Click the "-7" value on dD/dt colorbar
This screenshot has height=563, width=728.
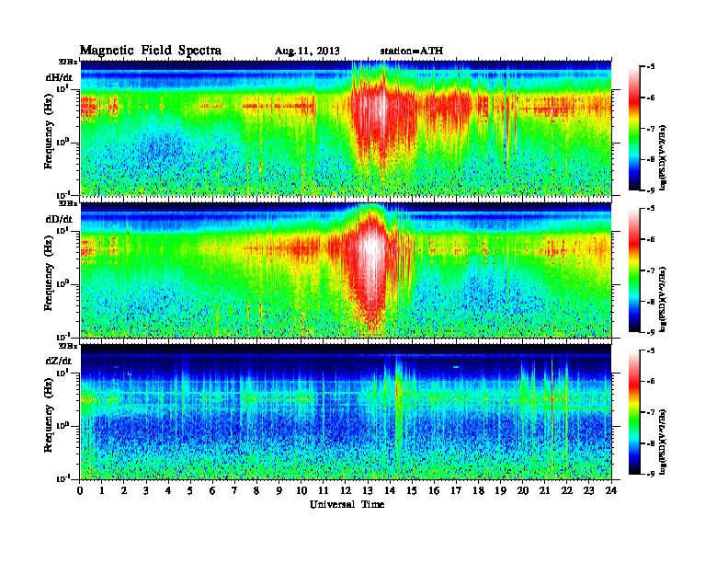651,270
